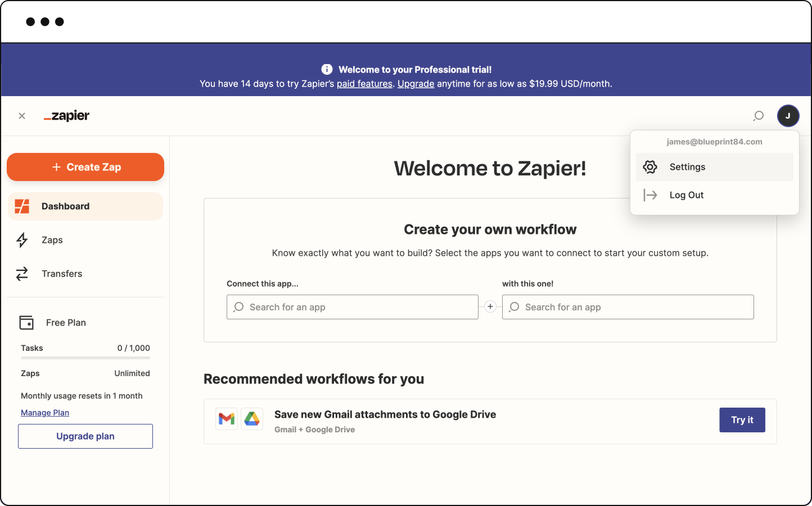Click 'Welcome to Zapier!' heading
The height and width of the screenshot is (506, 812).
tap(490, 169)
